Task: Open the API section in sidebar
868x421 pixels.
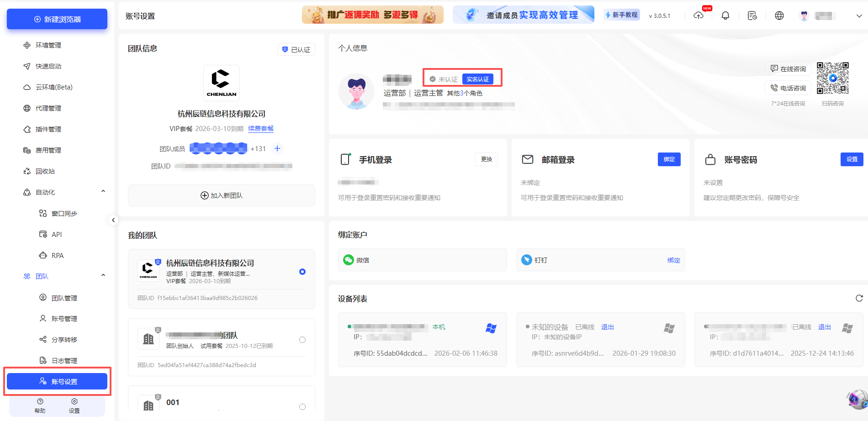Action: [57, 234]
